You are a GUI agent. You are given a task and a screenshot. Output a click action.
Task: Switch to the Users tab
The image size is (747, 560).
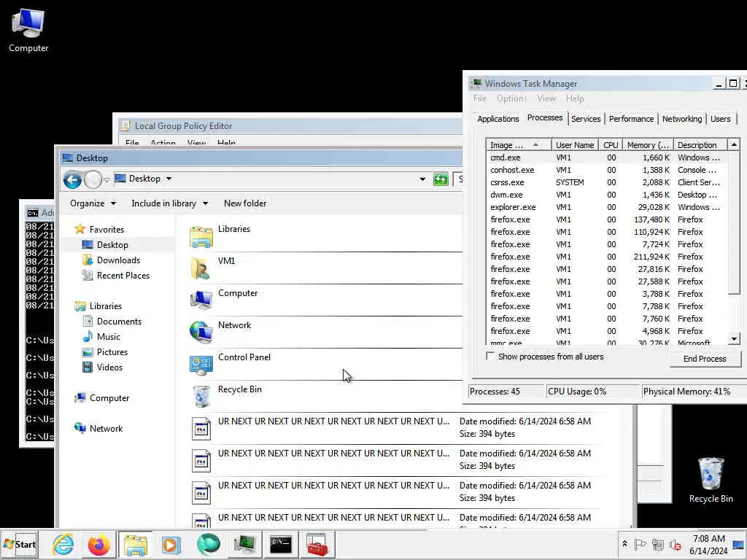click(x=720, y=119)
